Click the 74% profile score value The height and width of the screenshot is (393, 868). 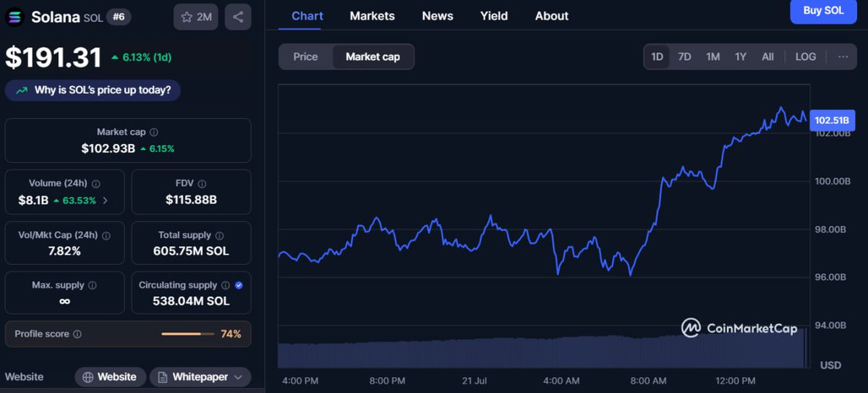pyautogui.click(x=231, y=334)
